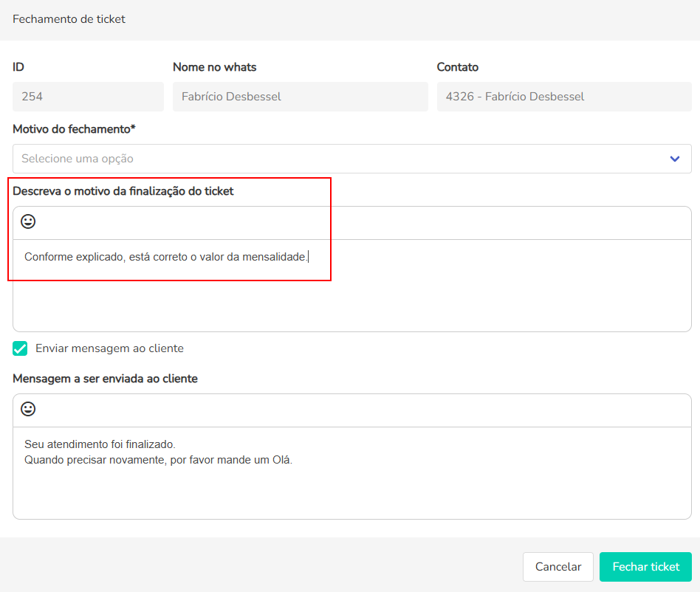The height and width of the screenshot is (592, 700).
Task: Click 'Mensagem a ser enviada ao cliente' heading
Action: point(105,379)
